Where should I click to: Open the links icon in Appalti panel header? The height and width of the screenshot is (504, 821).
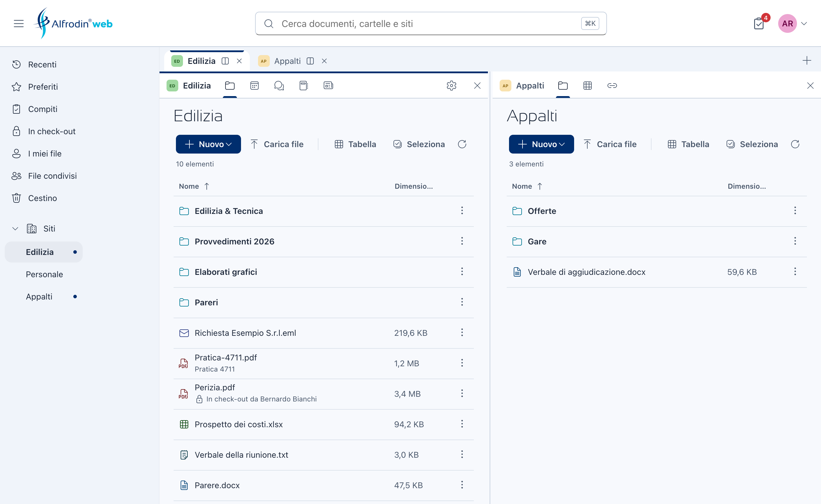(x=612, y=86)
